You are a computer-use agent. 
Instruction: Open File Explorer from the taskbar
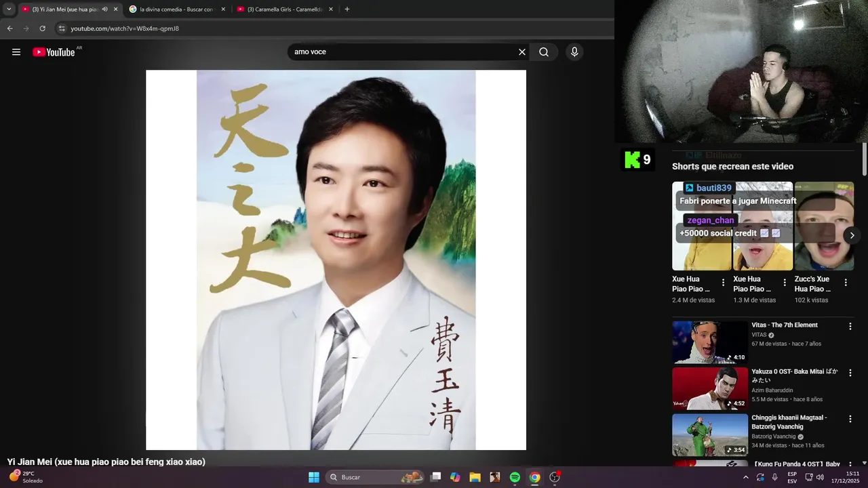pyautogui.click(x=475, y=477)
